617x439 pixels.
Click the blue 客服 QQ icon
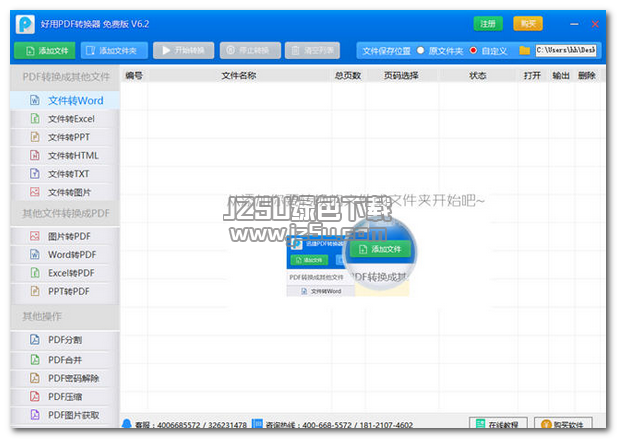point(127,424)
